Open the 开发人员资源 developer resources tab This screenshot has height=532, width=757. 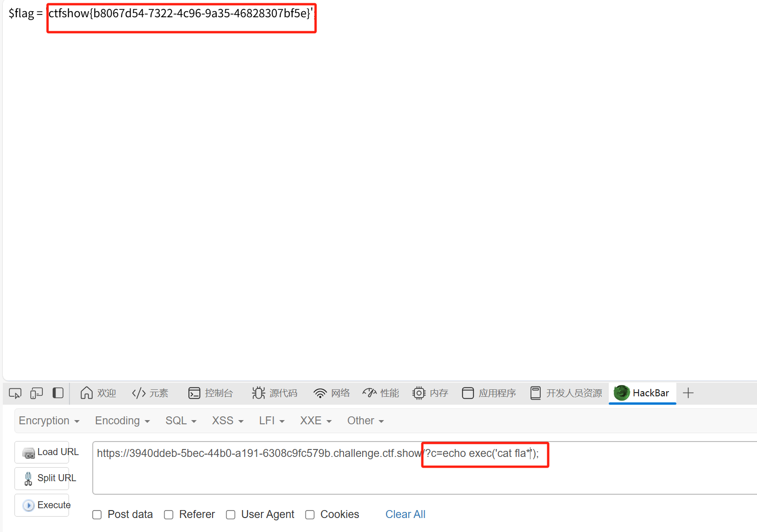pos(566,393)
